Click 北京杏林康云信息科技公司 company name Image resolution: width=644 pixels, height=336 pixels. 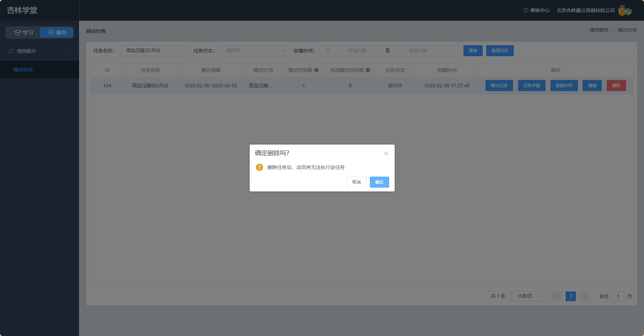586,10
